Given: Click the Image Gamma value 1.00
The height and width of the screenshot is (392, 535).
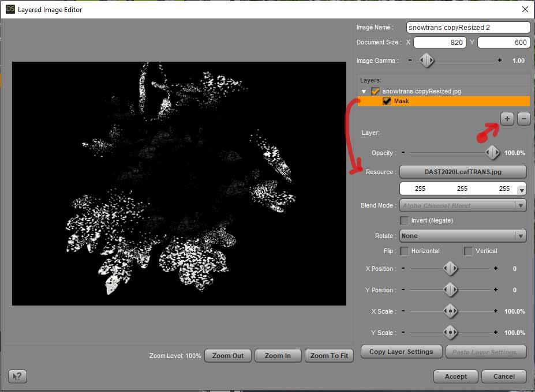Looking at the screenshot, I should [518, 61].
